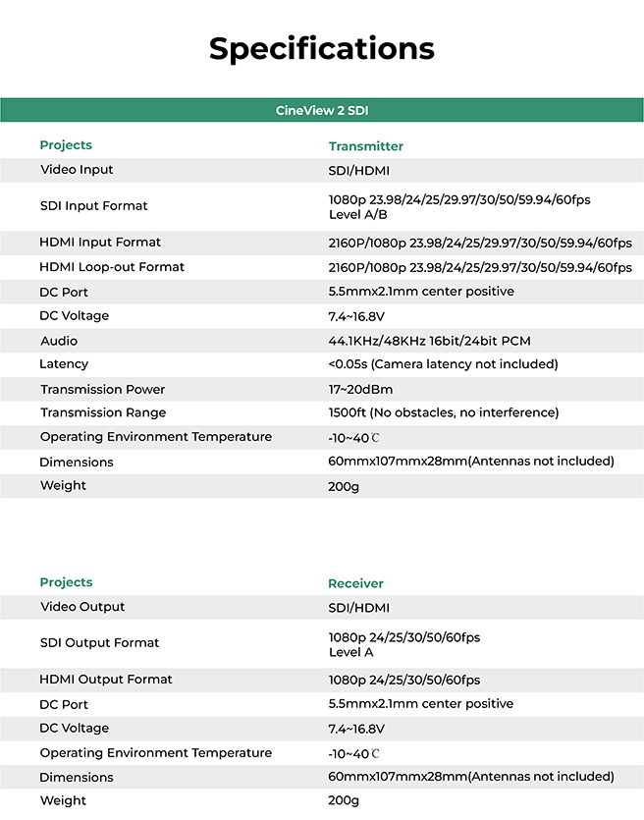This screenshot has width=644, height=820.
Task: Select the Video Input row label
Action: (77, 170)
